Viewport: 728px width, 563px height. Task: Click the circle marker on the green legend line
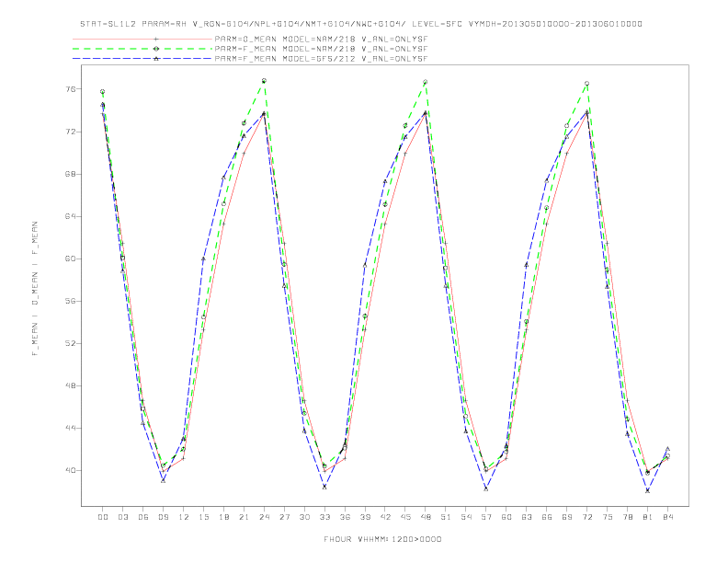click(156, 49)
